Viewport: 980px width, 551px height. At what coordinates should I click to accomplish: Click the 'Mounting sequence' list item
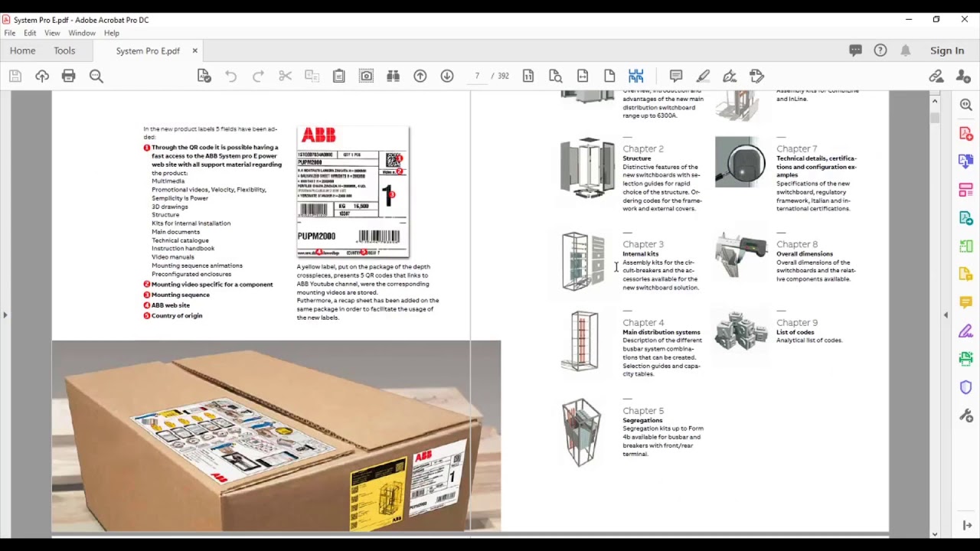pos(181,295)
